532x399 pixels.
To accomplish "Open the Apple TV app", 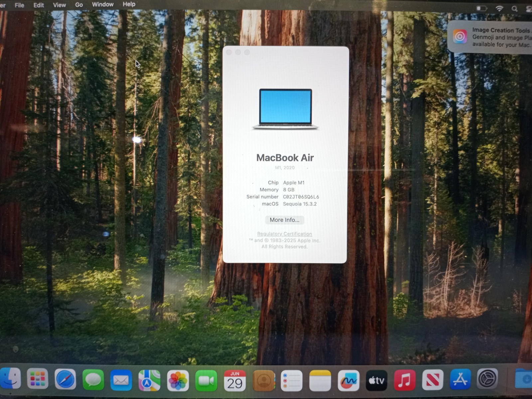I will coord(376,380).
